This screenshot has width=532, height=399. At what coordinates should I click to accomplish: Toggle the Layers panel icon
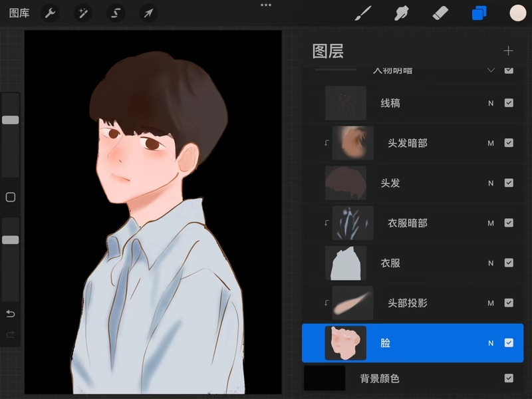479,13
